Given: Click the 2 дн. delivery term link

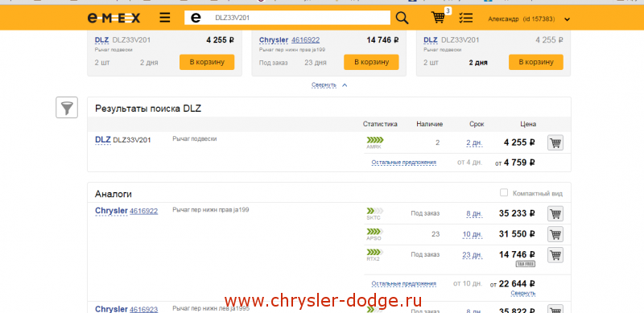Looking at the screenshot, I should click(x=474, y=143).
